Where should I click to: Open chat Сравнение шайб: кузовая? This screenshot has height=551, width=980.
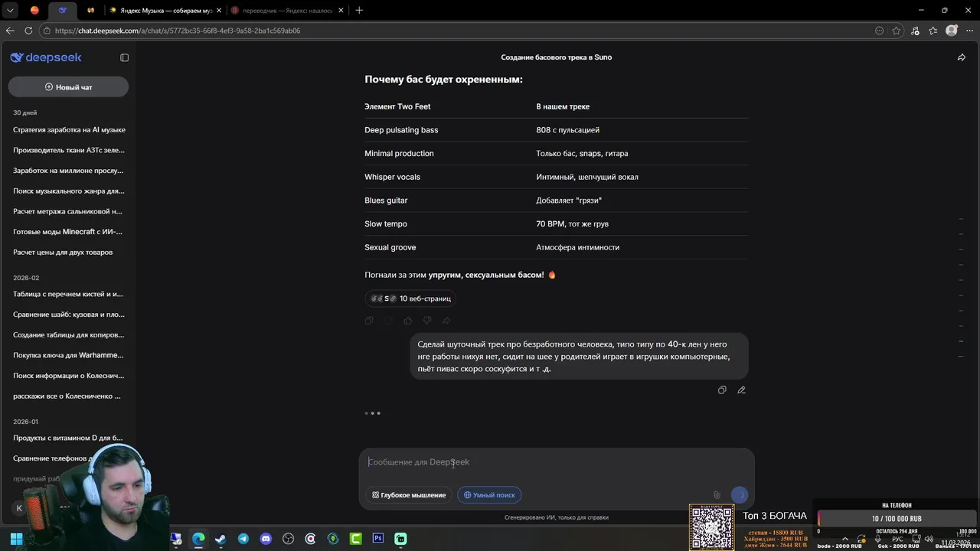pos(69,315)
